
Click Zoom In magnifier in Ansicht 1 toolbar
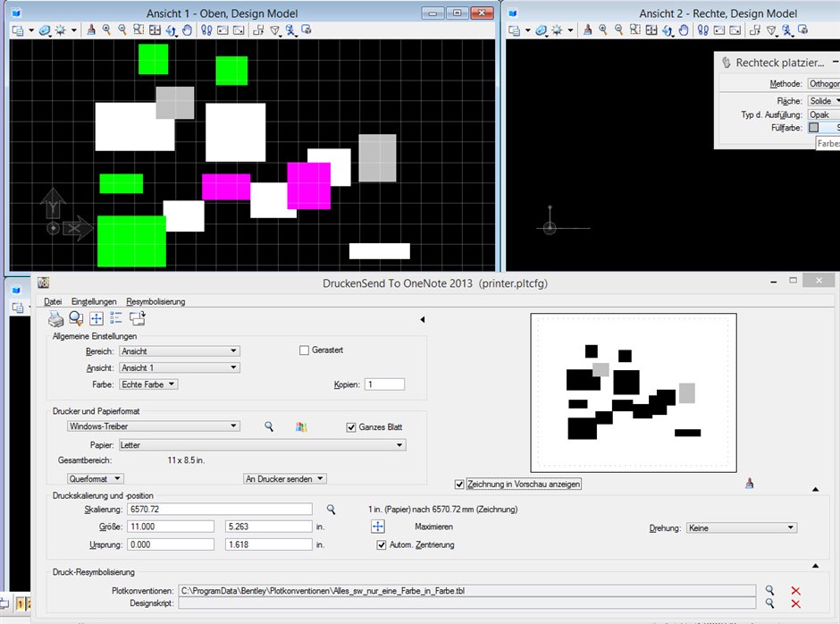point(106,30)
